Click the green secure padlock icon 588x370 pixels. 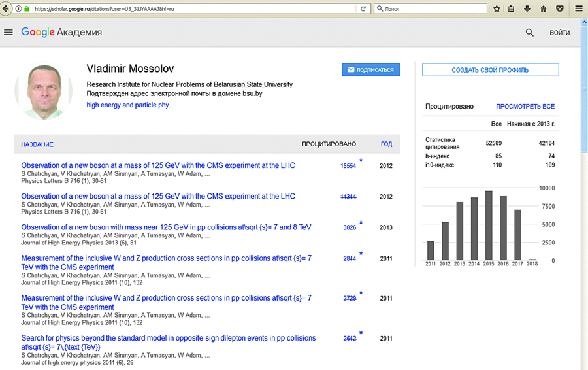27,8
